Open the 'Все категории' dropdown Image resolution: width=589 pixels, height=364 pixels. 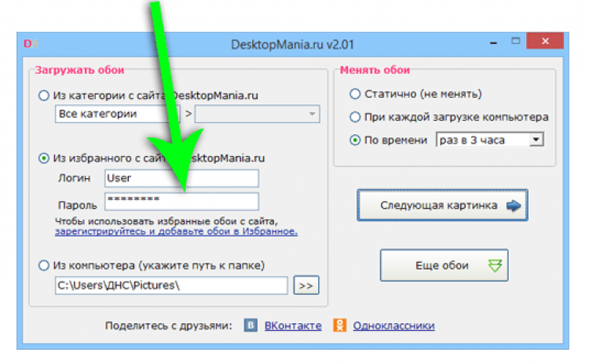pyautogui.click(x=118, y=114)
